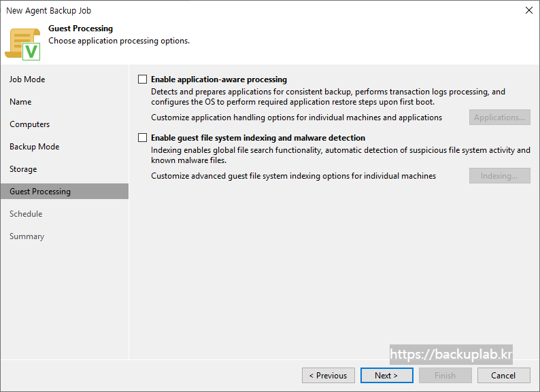Viewport: 540px width, 392px height.
Task: Go to the Schedule step
Action: pos(26,214)
